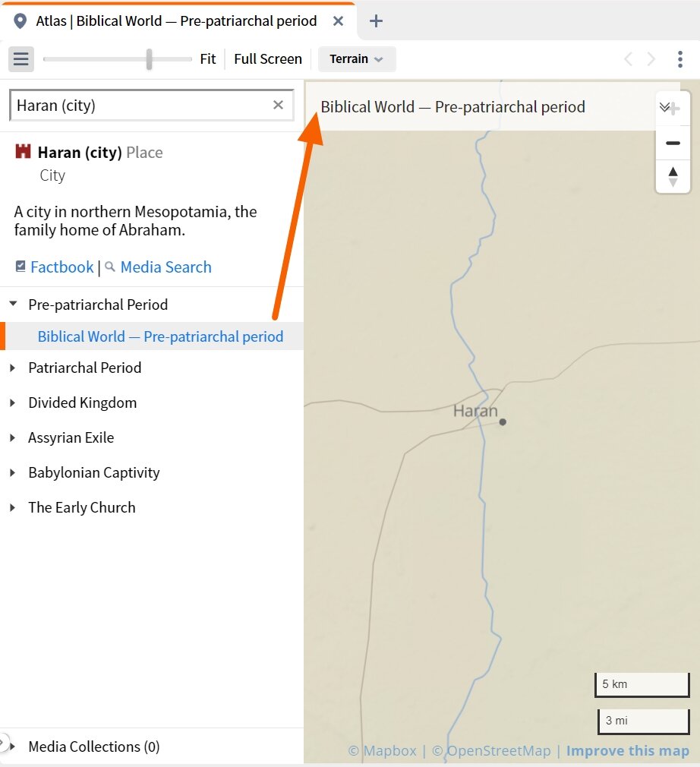Click the Media Search magnifier icon

110,267
